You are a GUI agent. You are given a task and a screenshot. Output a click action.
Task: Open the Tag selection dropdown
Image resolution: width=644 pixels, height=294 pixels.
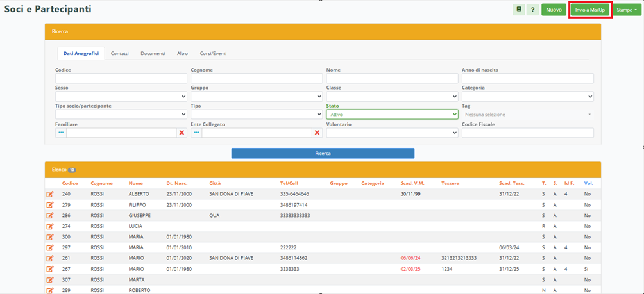click(x=527, y=115)
